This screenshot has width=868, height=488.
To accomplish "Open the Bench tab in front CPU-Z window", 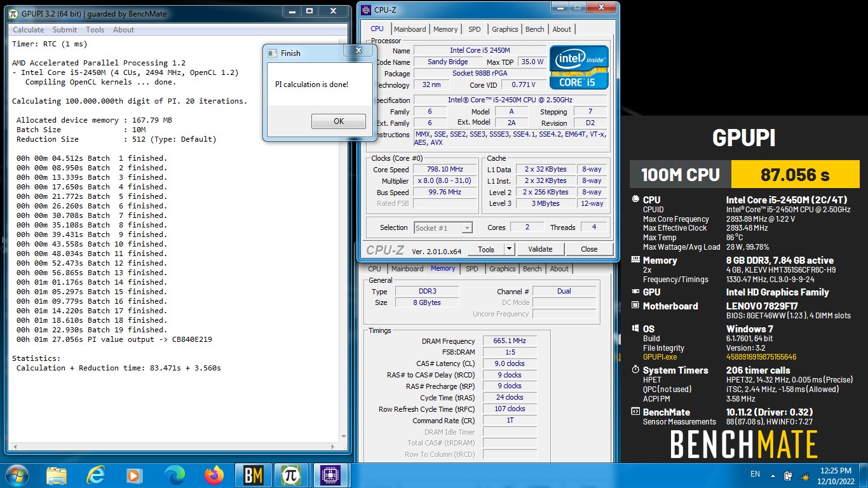I will click(535, 29).
